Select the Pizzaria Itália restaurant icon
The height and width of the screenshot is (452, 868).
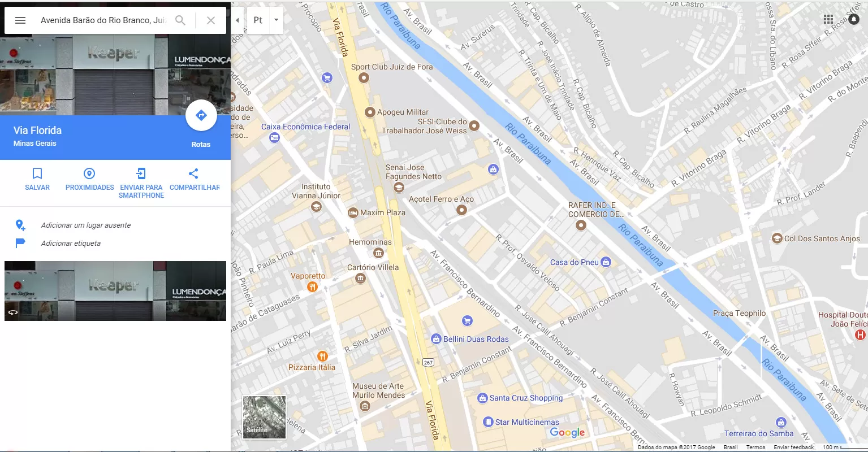tap(322, 356)
